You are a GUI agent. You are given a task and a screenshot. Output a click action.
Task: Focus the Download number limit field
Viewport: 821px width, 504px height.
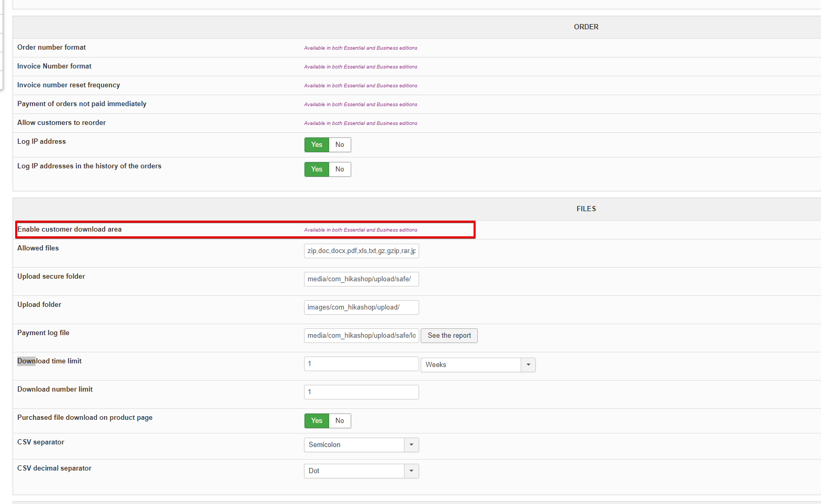coord(361,392)
